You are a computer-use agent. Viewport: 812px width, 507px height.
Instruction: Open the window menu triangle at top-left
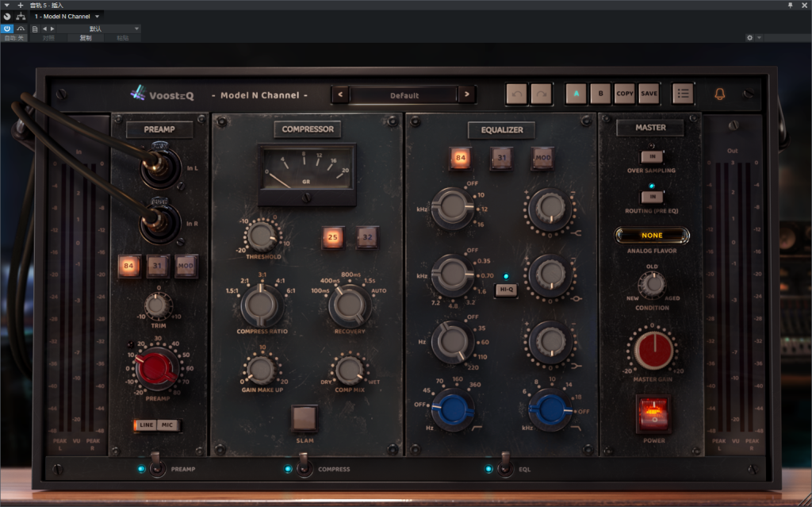pyautogui.click(x=6, y=6)
